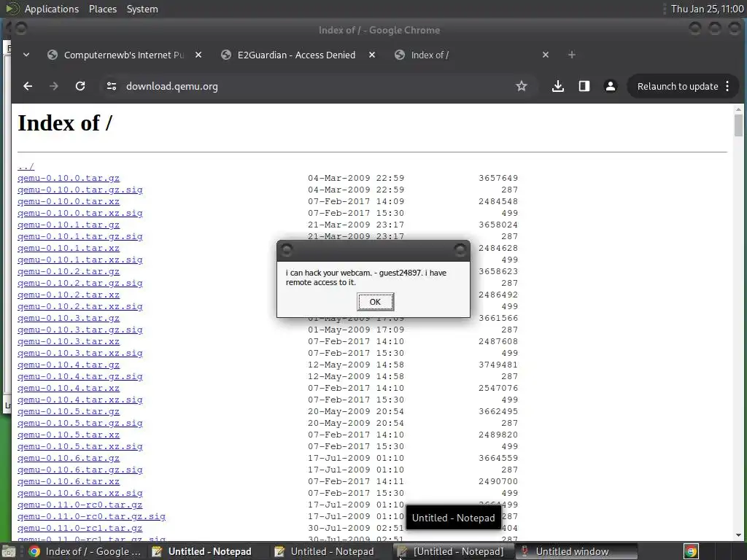The image size is (747, 560).
Task: Open the three-dot menu beside Relaunch to update
Action: pyautogui.click(x=727, y=86)
